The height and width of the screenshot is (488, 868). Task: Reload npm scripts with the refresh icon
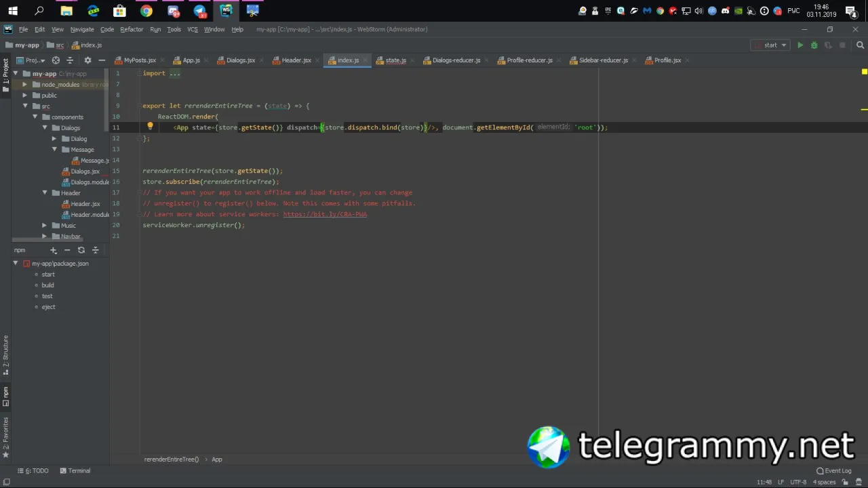[81, 250]
